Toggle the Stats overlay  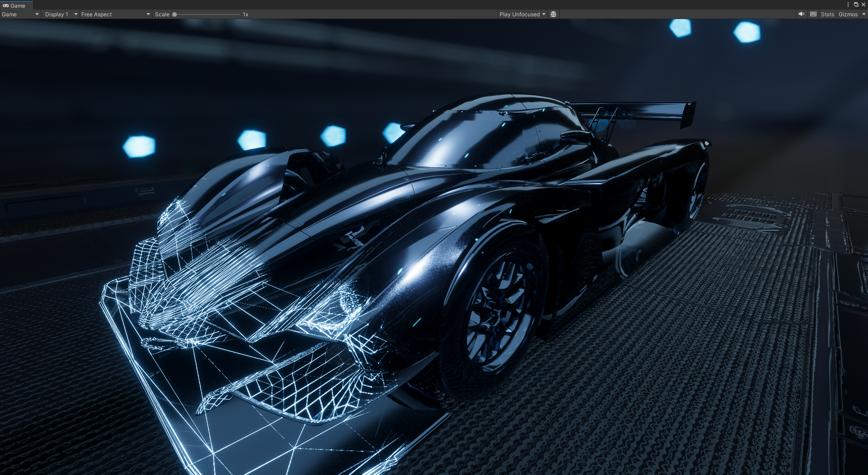(x=827, y=14)
